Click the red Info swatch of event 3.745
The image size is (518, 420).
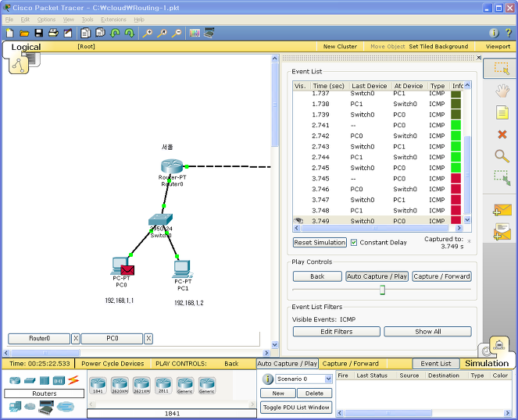pyautogui.click(x=455, y=178)
